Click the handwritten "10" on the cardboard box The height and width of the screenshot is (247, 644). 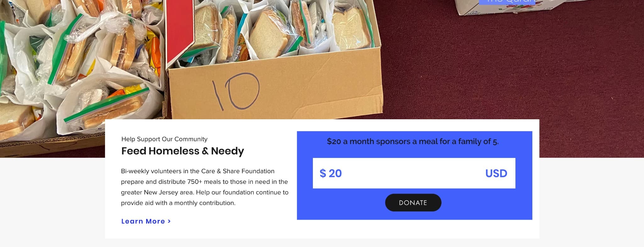coord(236,91)
